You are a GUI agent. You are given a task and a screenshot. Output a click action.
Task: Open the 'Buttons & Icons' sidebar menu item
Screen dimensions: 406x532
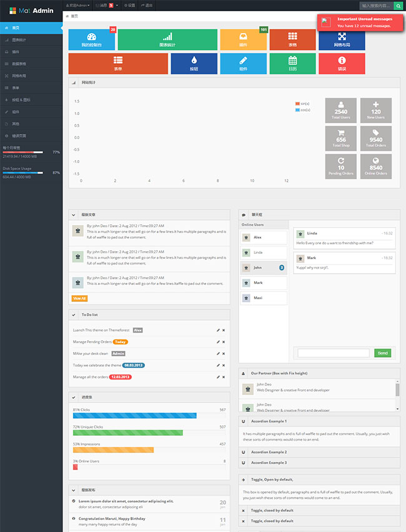[x=31, y=99]
